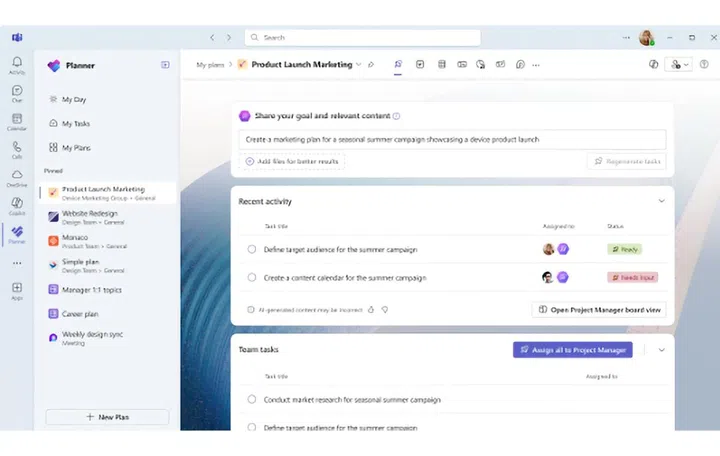This screenshot has height=456, width=720.
Task: Collapse the Recent activity section
Action: 661,201
